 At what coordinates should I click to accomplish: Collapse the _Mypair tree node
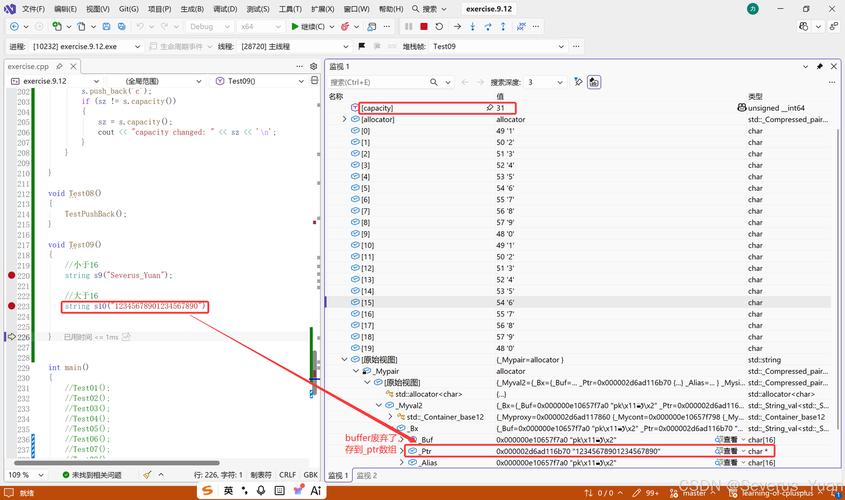(356, 371)
